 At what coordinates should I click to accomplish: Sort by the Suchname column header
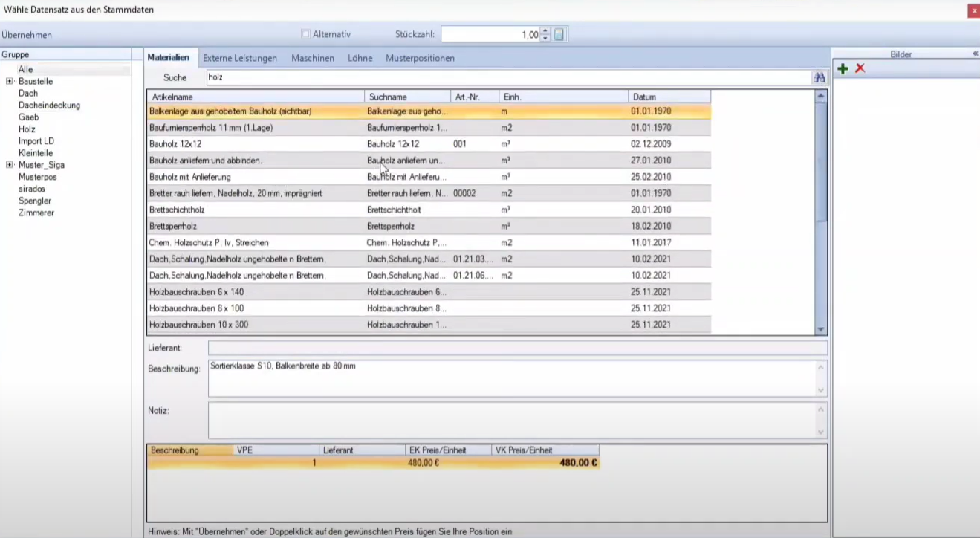pos(408,97)
